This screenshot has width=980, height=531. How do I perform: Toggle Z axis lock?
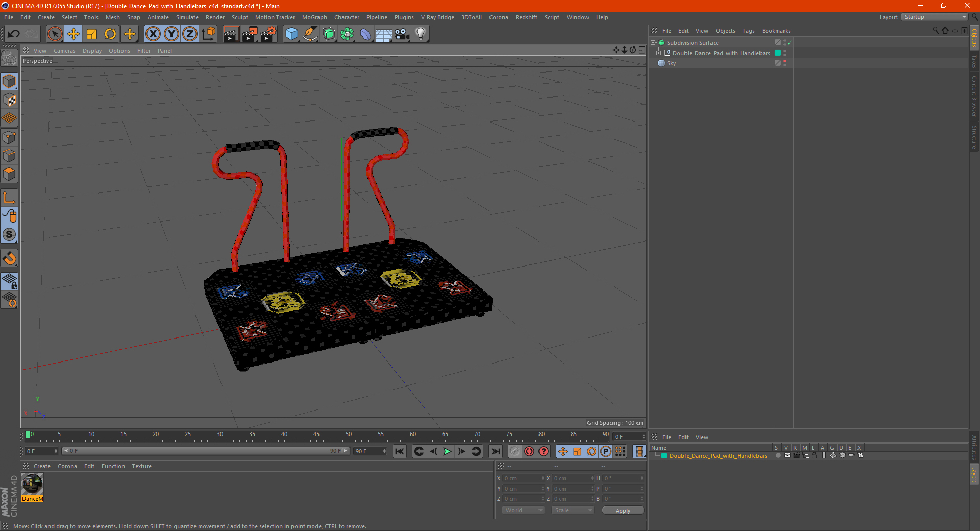coord(190,34)
